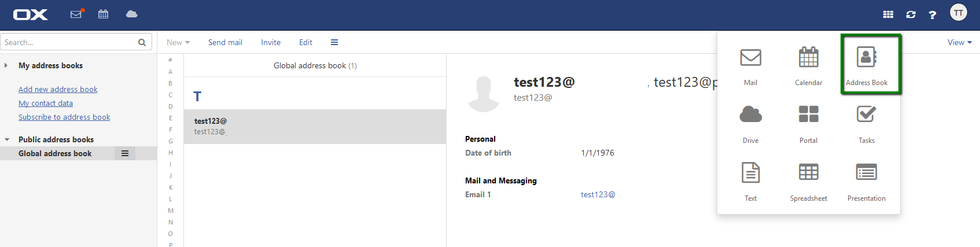The image size is (980, 247).
Task: Open the View dropdown
Action: 959,42
